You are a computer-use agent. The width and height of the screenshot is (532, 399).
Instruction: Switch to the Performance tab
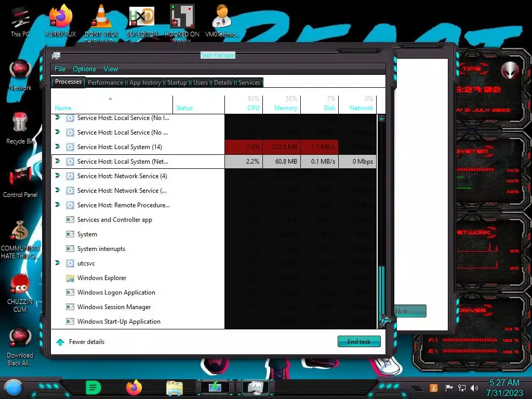(x=105, y=83)
